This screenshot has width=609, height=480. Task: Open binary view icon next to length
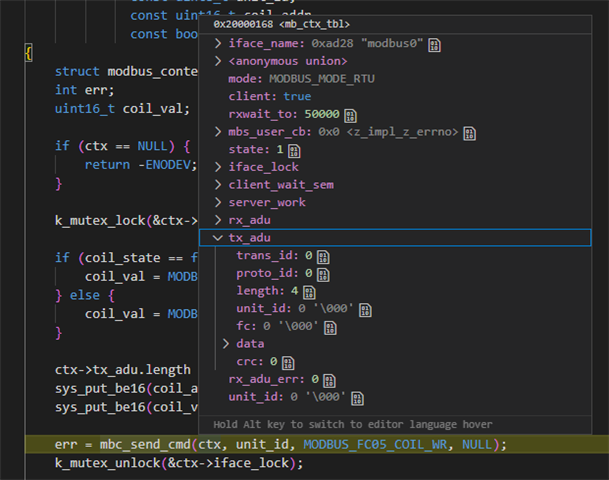[309, 292]
